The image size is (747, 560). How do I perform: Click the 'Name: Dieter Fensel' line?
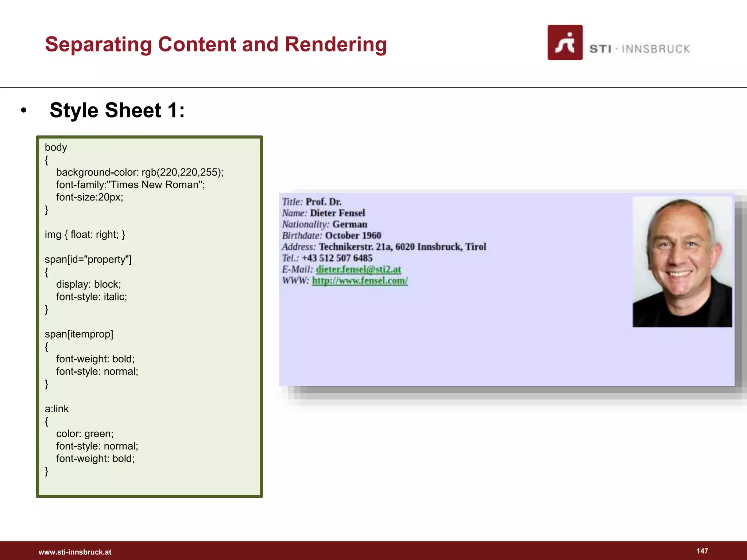click(x=324, y=213)
